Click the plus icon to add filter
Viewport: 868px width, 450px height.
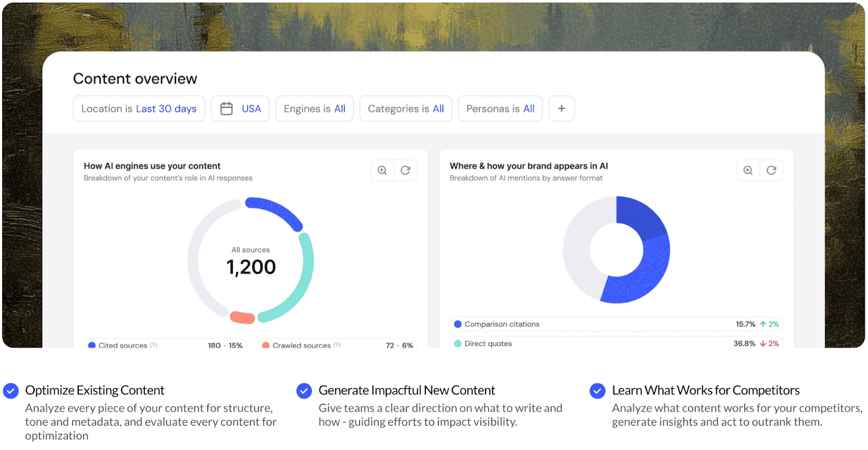[x=561, y=108]
